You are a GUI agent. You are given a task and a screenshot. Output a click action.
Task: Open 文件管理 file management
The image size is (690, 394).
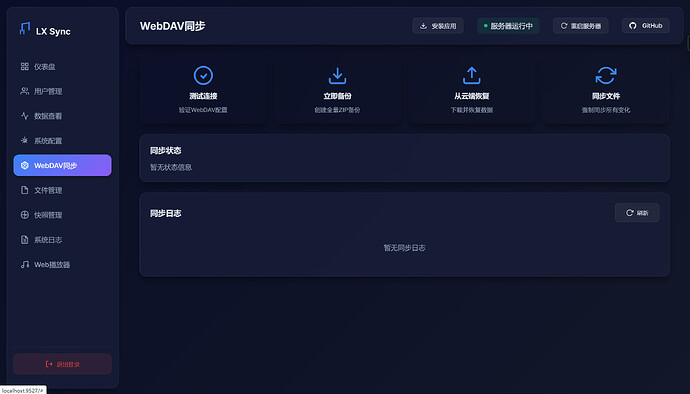pos(62,190)
